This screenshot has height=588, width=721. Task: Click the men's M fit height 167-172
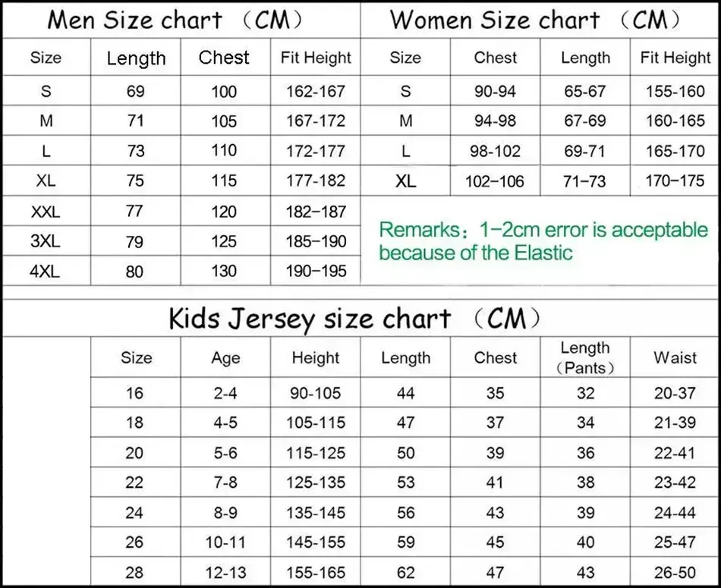(x=316, y=121)
